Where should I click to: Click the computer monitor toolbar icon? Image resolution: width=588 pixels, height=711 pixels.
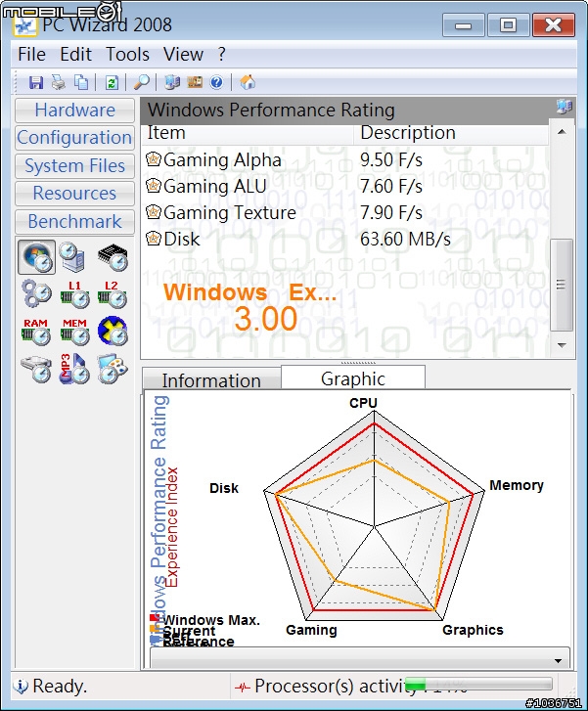click(x=172, y=82)
